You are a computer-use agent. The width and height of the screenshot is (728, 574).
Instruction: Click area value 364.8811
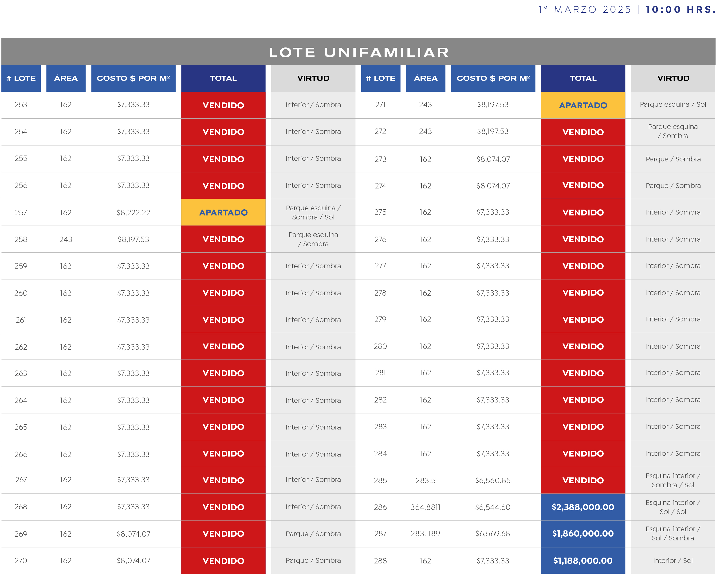coord(425,507)
